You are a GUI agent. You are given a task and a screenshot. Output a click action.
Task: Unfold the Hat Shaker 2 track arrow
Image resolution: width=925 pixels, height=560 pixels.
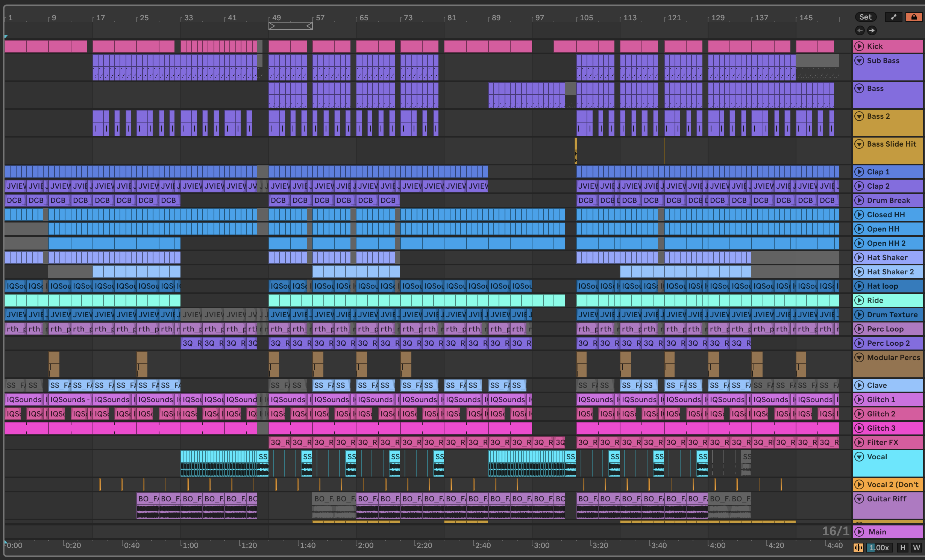click(x=859, y=272)
